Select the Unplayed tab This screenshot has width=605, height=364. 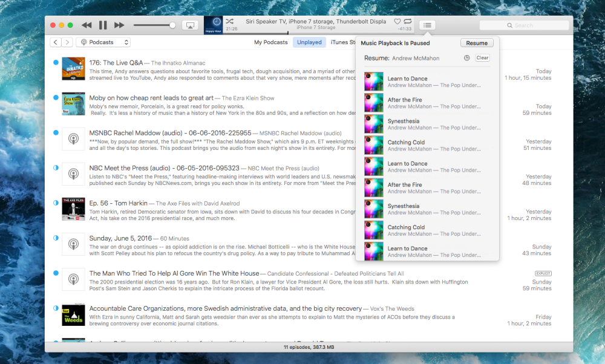(309, 42)
